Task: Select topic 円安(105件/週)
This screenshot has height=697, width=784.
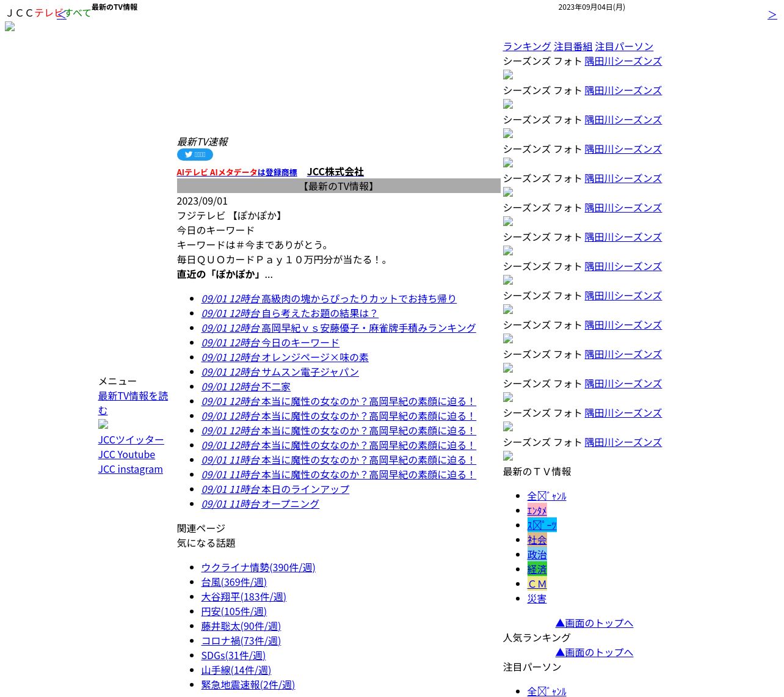Action: 234,611
